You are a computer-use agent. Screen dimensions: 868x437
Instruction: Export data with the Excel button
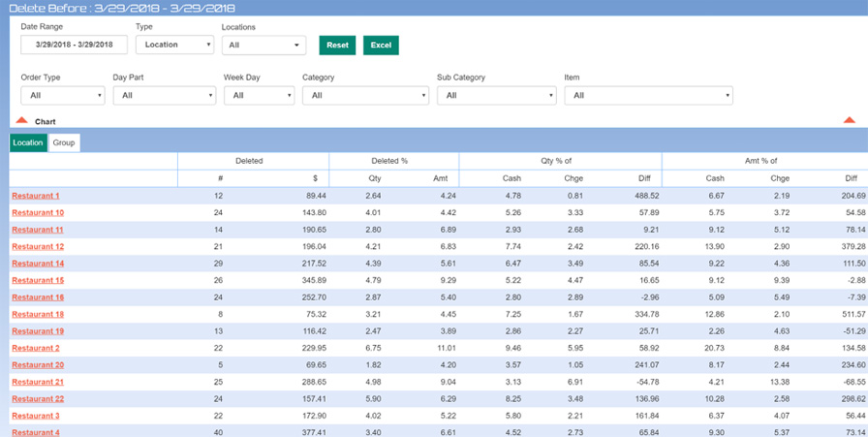tap(381, 46)
